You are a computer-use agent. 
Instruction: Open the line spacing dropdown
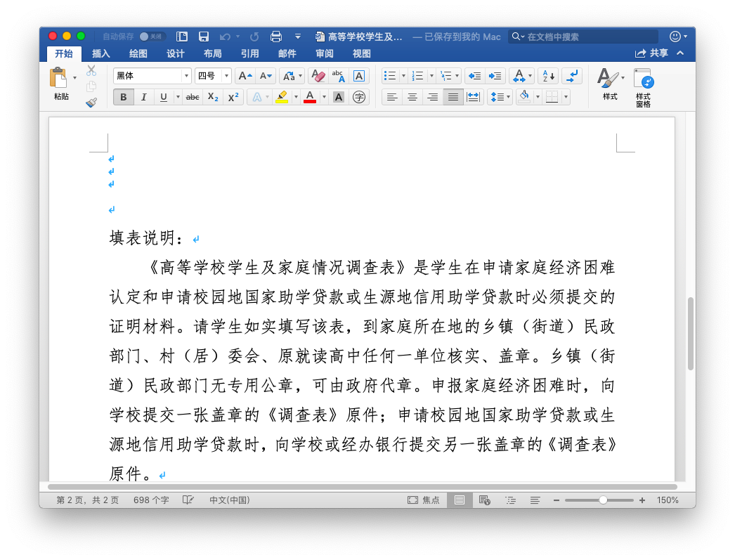[x=500, y=97]
